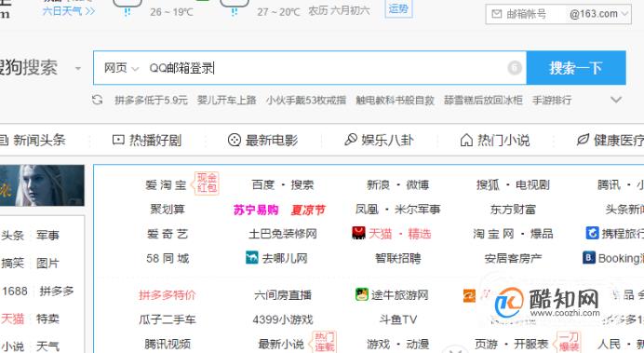The width and height of the screenshot is (644, 353).
Task: Open the news headlines icon
Action: tap(4, 140)
